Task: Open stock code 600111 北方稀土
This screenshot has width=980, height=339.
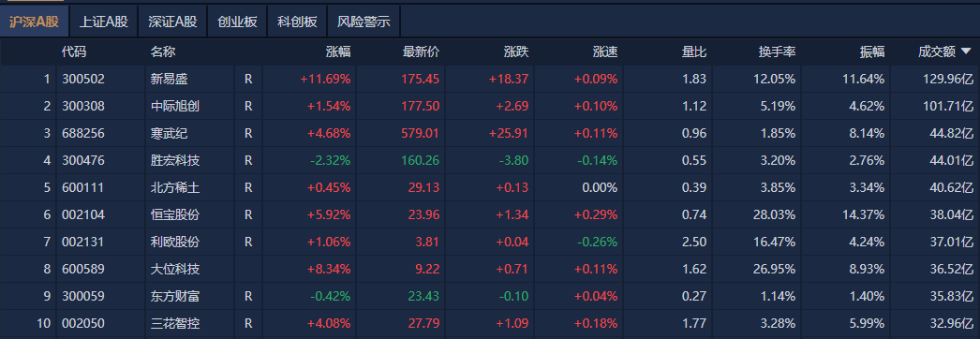Action: (83, 188)
